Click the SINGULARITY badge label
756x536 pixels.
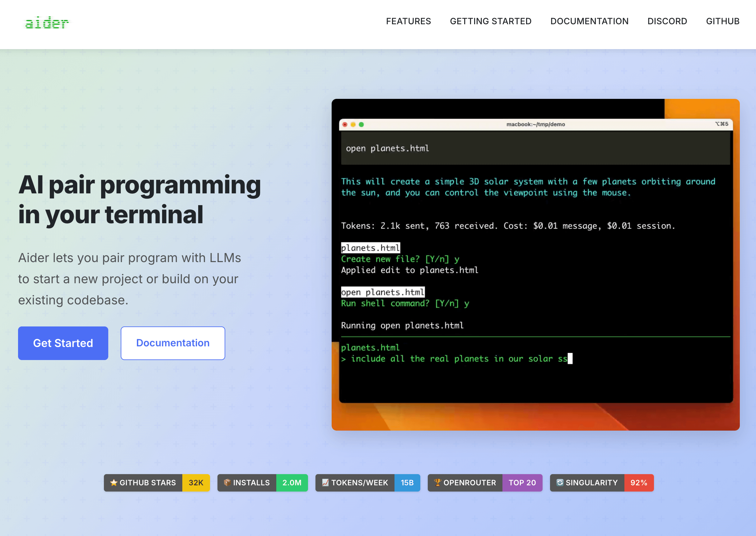tap(591, 483)
